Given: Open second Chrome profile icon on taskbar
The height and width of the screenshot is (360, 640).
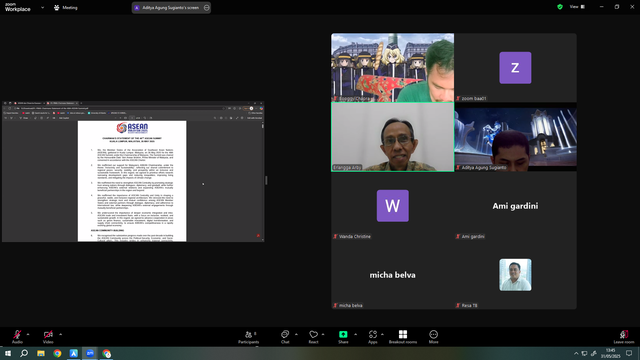Looking at the screenshot, I should coord(107,353).
